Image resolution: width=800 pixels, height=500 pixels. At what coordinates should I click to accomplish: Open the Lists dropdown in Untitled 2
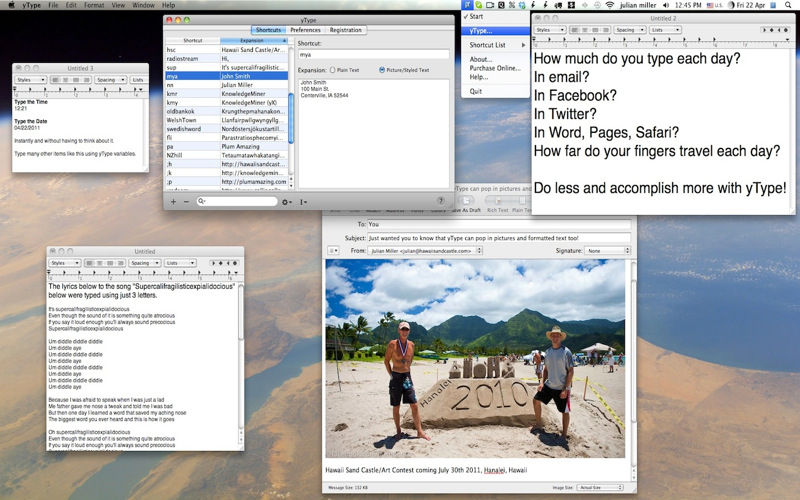coord(666,30)
